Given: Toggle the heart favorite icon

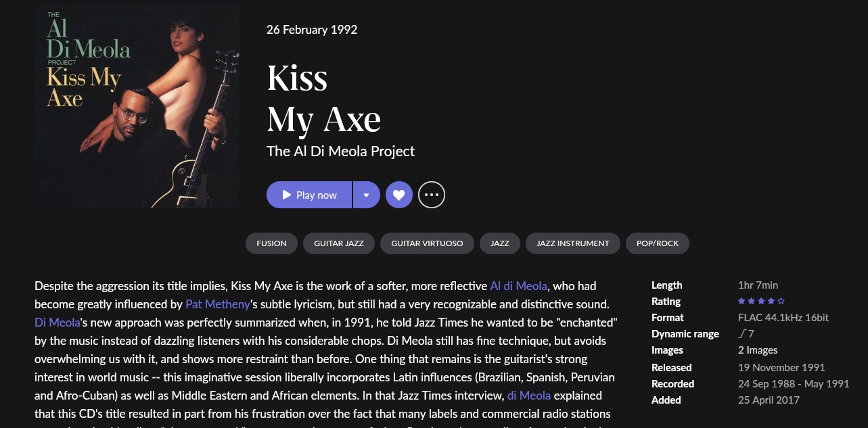Looking at the screenshot, I should click(399, 195).
